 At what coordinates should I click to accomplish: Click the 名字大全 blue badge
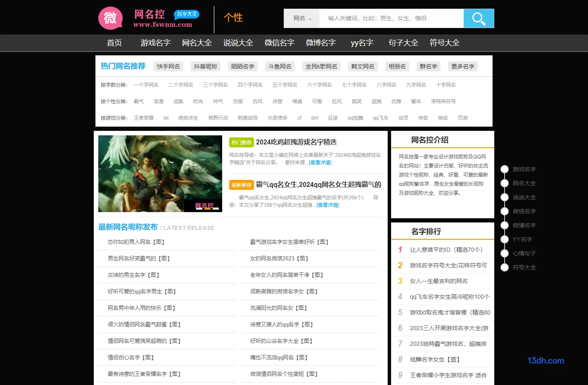pos(187,14)
